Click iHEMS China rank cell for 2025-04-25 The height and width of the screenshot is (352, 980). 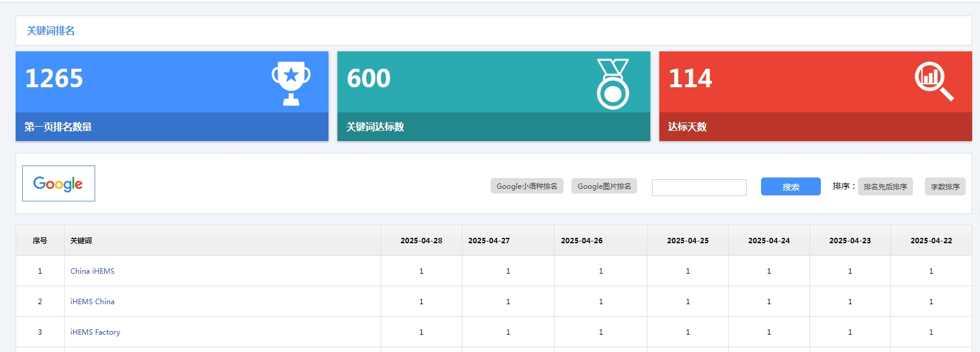point(687,302)
